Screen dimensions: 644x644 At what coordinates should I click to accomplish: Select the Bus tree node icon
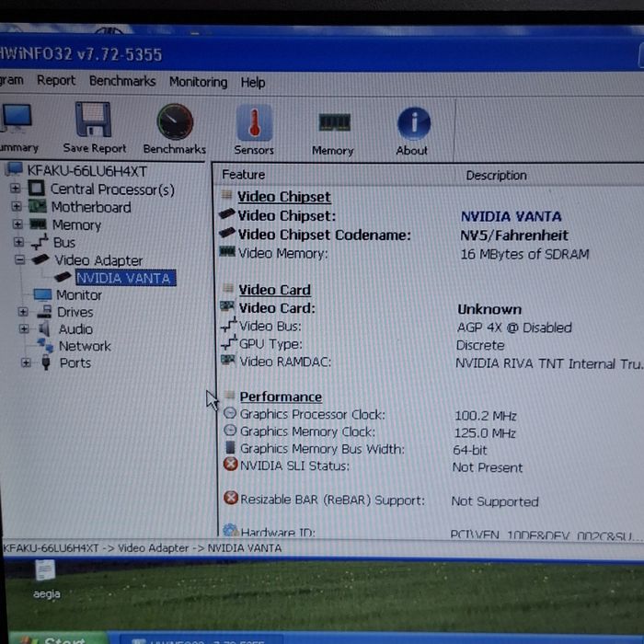(x=40, y=242)
